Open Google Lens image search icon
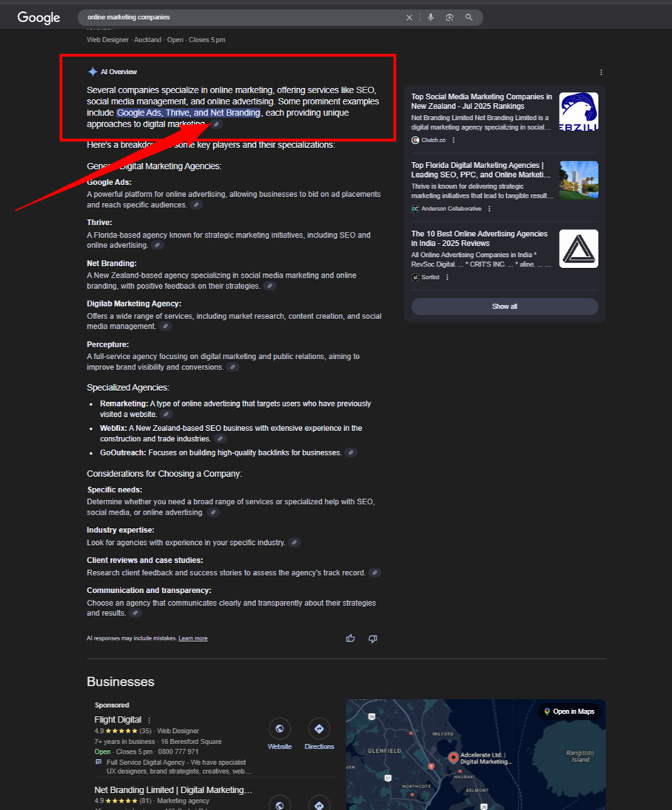The image size is (672, 810). 449,17
